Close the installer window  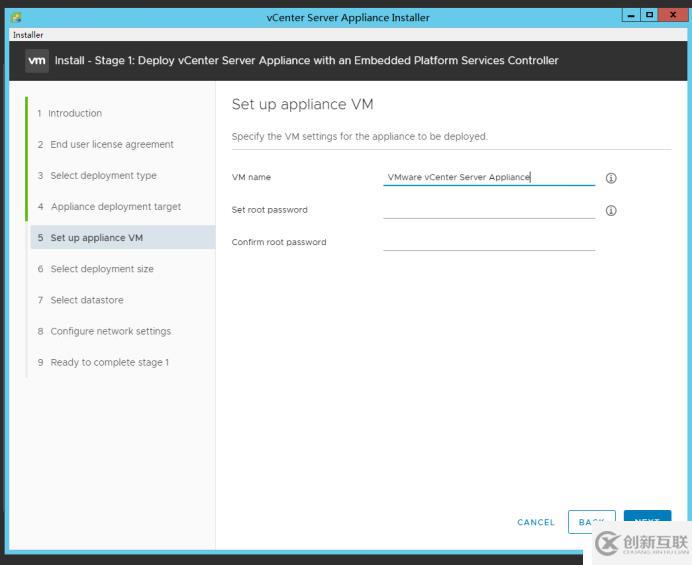coord(673,15)
